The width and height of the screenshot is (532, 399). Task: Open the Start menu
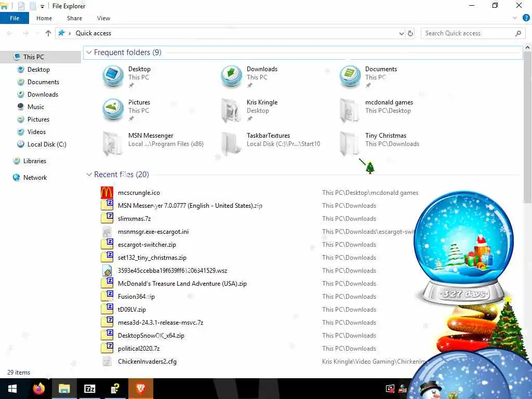[12, 389]
